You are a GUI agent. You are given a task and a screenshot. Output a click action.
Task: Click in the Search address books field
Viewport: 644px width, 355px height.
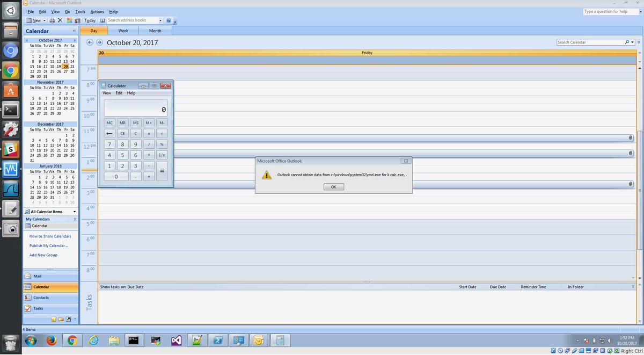coord(132,20)
